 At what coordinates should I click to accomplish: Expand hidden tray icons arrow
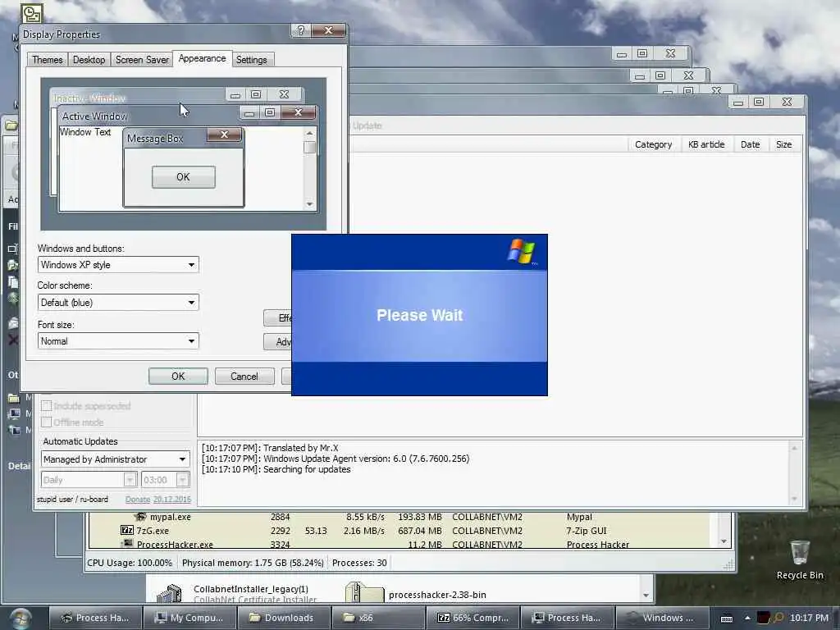[x=747, y=618]
